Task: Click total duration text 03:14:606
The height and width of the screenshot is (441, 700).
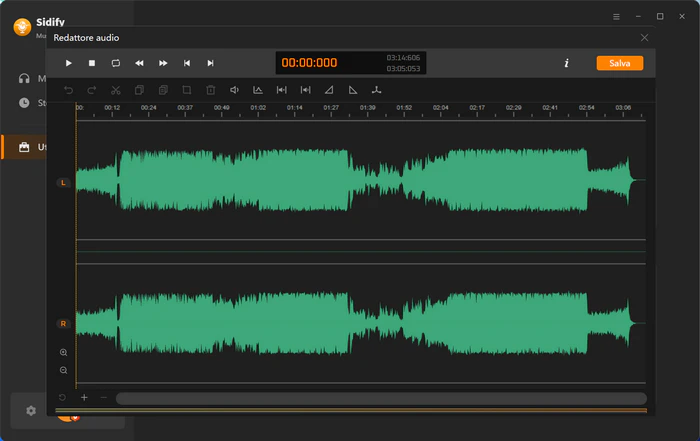Action: 403,58
